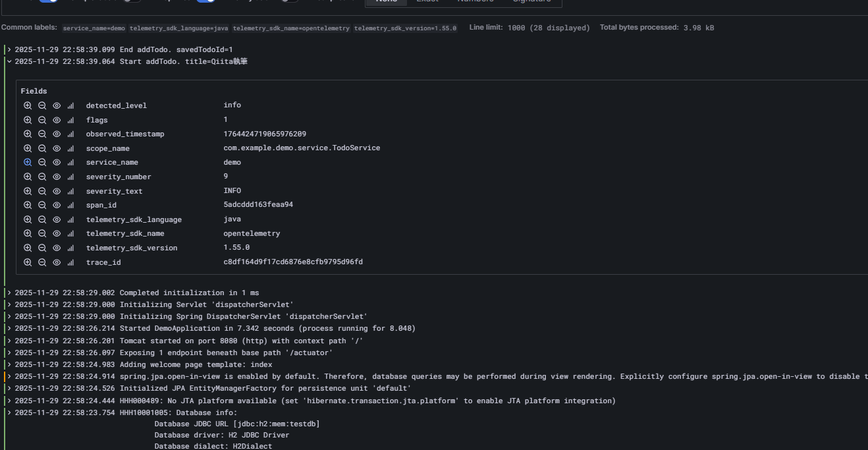Filter for severity_number value 9
The image size is (868, 450).
[x=28, y=177]
